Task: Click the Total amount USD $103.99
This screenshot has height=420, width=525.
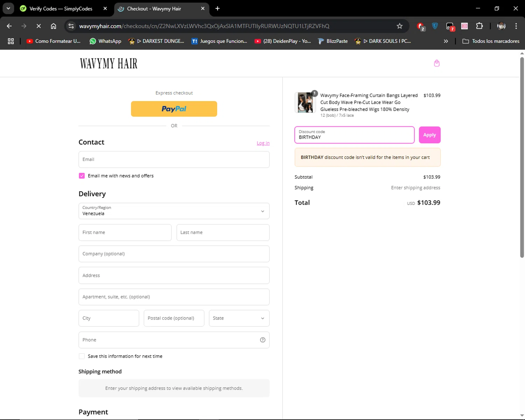Action: point(423,203)
